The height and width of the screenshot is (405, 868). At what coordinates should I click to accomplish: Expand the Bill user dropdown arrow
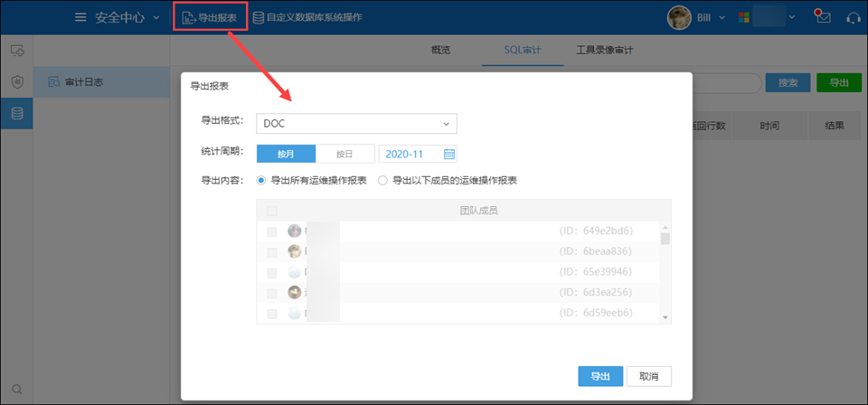pyautogui.click(x=722, y=18)
